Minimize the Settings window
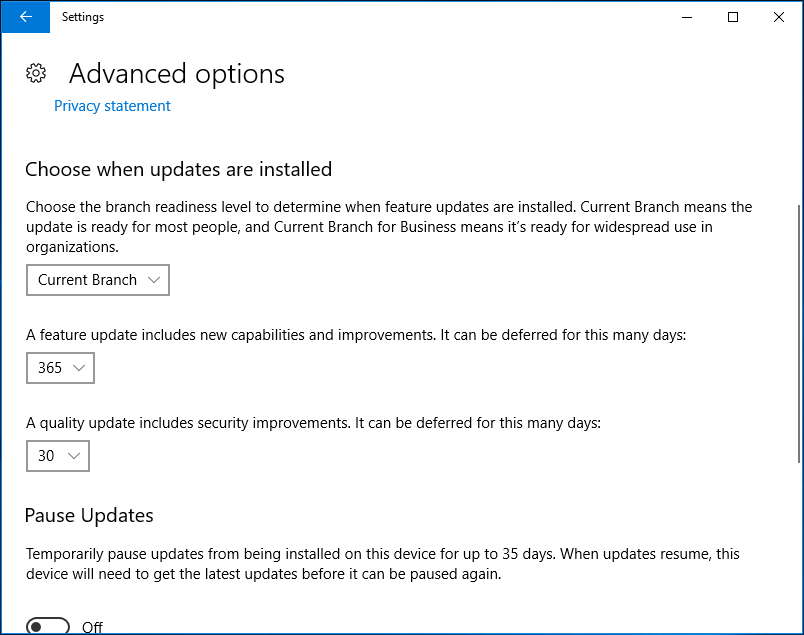 tap(687, 17)
